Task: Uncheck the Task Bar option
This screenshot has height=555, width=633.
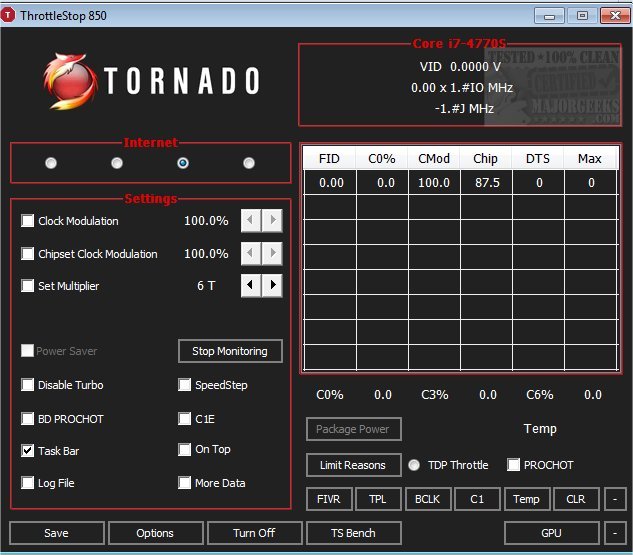Action: pyautogui.click(x=27, y=450)
